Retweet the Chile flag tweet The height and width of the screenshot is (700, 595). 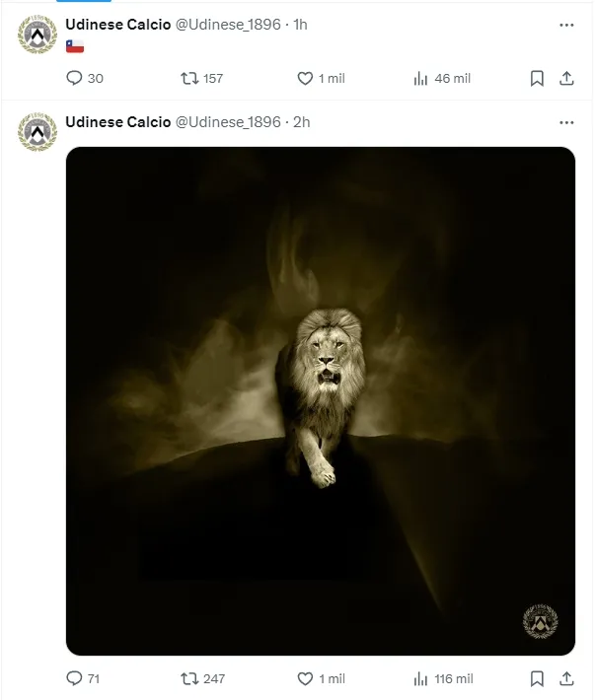pyautogui.click(x=187, y=79)
